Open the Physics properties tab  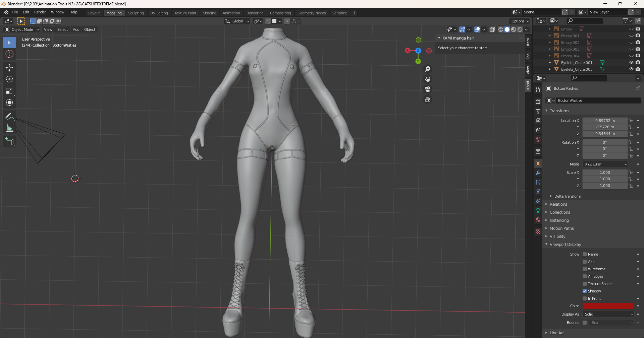pyautogui.click(x=538, y=192)
